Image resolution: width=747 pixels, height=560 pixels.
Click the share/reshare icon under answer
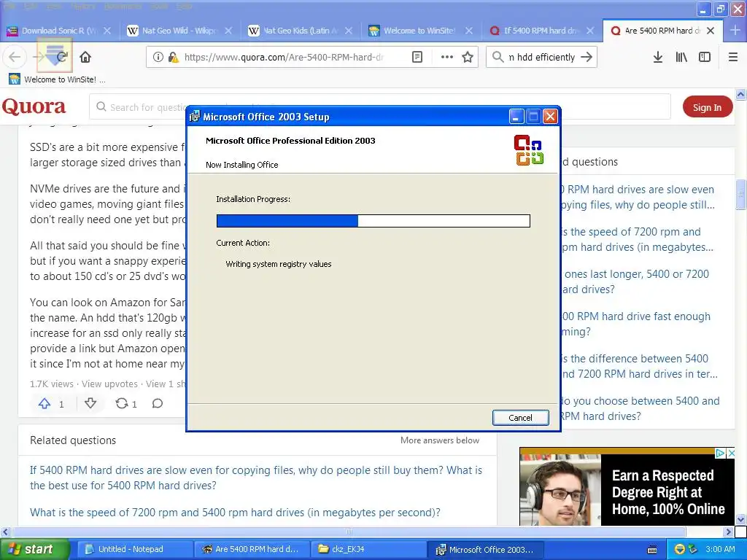(x=122, y=404)
